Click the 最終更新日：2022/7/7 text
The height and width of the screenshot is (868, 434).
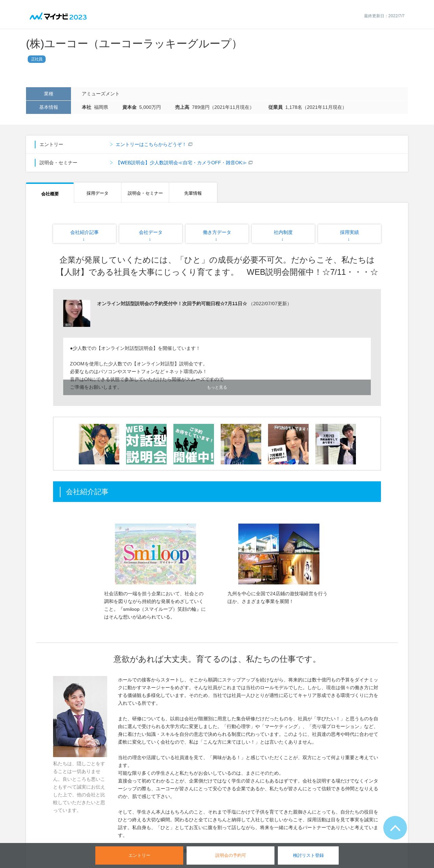[384, 16]
